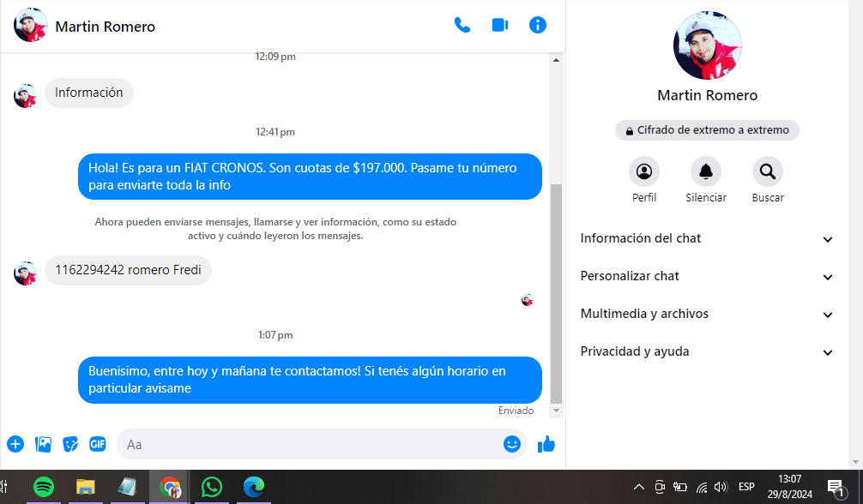Toggle the conversation info panel
Screen dimensions: 863x504
pyautogui.click(x=538, y=26)
